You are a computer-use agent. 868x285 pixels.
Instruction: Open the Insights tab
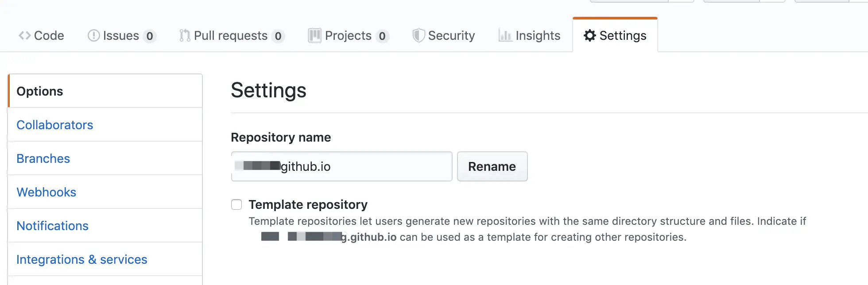538,35
